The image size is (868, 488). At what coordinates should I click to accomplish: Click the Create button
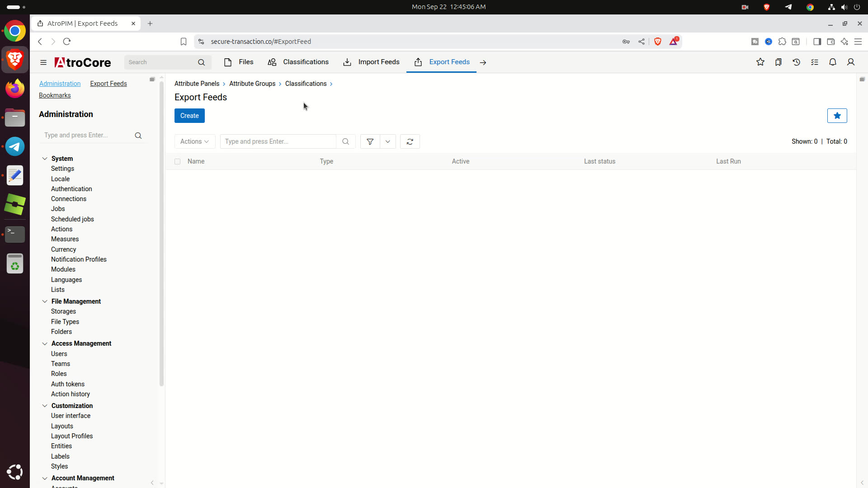[x=189, y=116]
